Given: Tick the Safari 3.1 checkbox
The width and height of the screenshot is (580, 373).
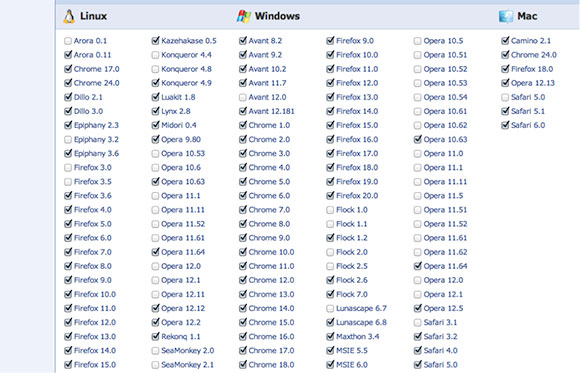Looking at the screenshot, I should [x=418, y=322].
